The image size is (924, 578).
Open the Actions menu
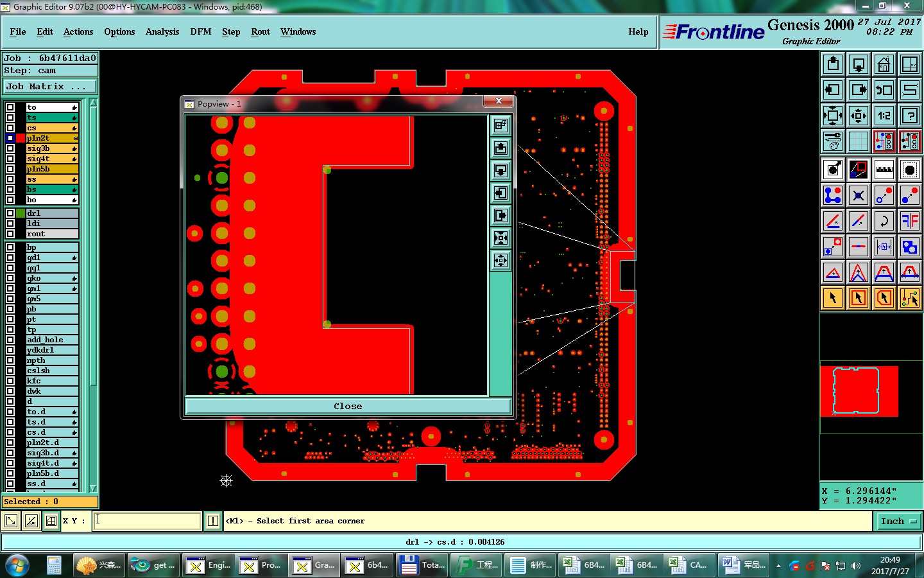78,31
